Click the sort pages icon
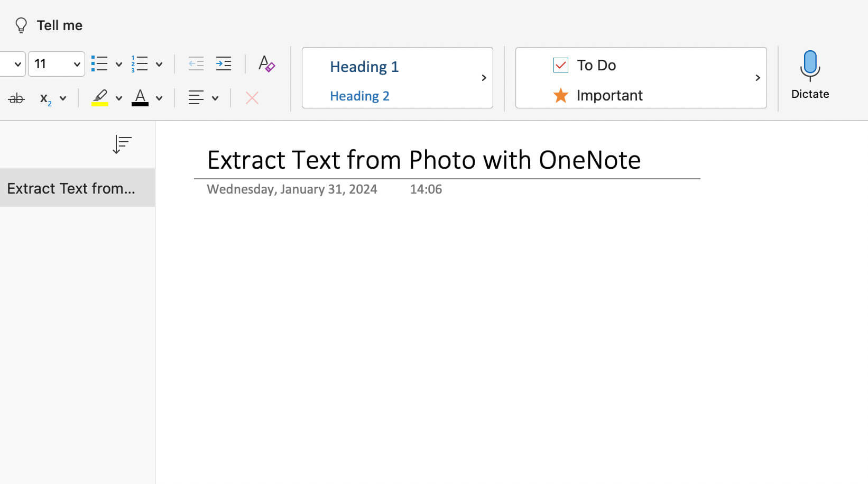The image size is (868, 484). coord(122,144)
